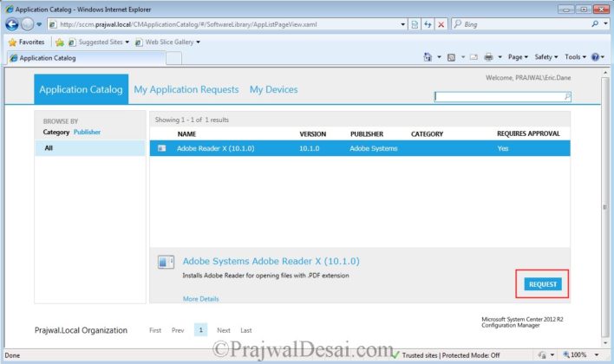This screenshot has width=614, height=364.
Task: Click the Help question mark icon
Action: pyautogui.click(x=595, y=57)
